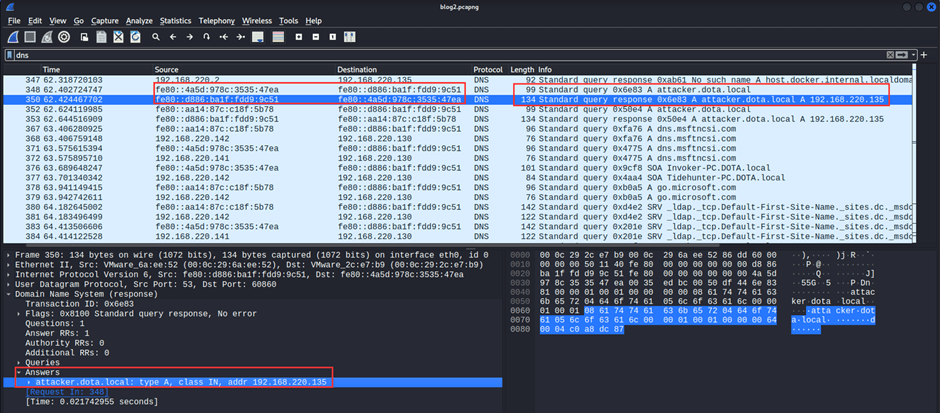Start capturing packets with shark fin icon
Screen dimensions: 940x413
pyautogui.click(x=12, y=37)
